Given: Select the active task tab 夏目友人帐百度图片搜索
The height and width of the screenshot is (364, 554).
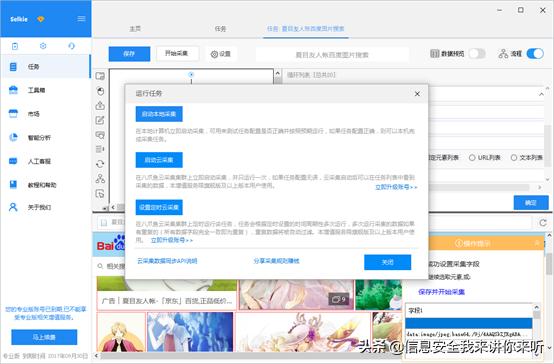Looking at the screenshot, I should 306,29.
